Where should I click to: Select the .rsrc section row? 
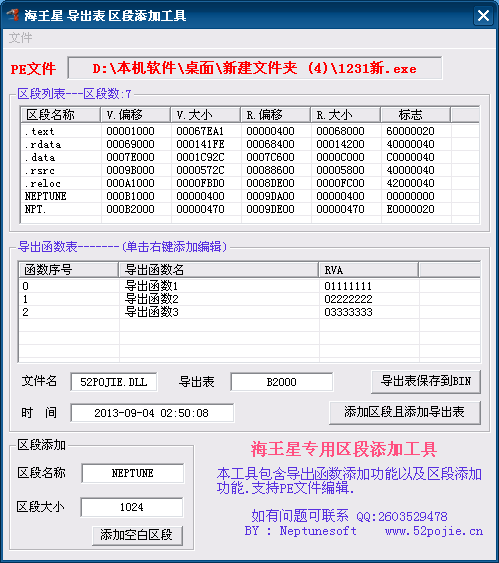[x=250, y=170]
